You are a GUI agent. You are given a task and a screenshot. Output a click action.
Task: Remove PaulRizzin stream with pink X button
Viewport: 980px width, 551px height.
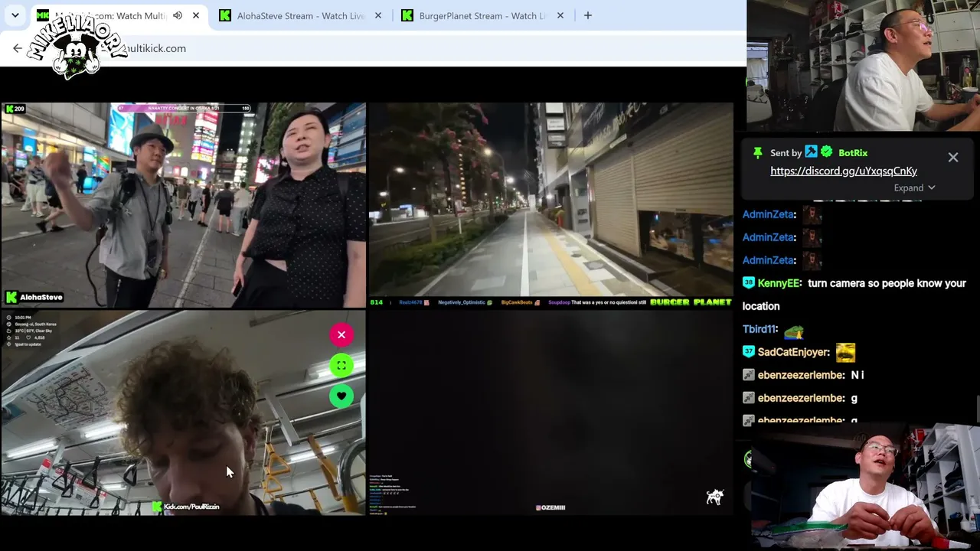coord(341,334)
